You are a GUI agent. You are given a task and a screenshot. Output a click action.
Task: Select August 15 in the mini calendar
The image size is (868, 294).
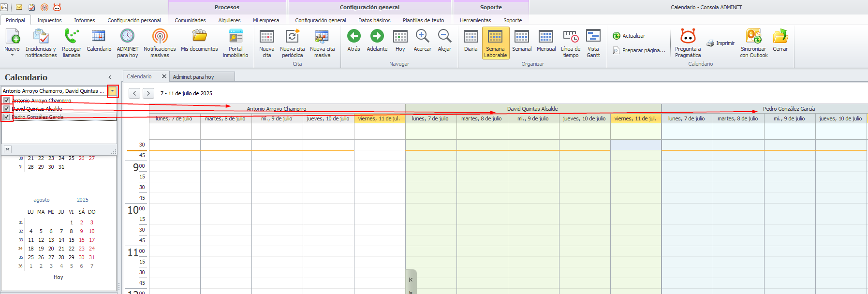tap(71, 240)
